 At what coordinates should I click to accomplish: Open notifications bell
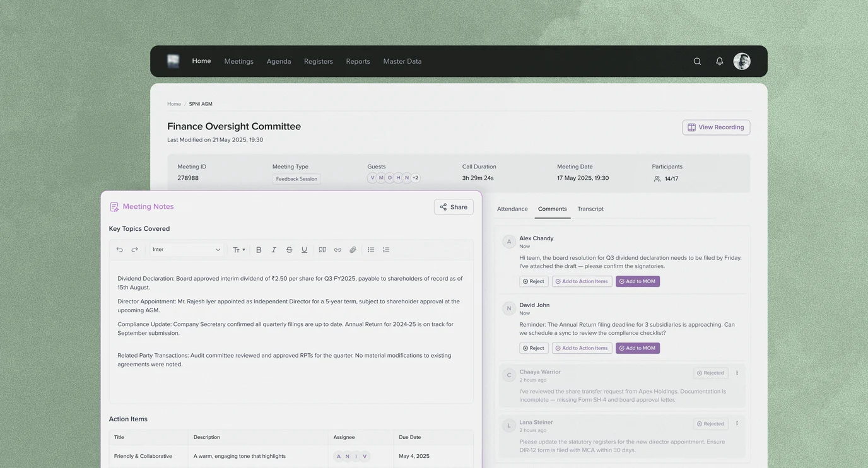click(x=719, y=61)
